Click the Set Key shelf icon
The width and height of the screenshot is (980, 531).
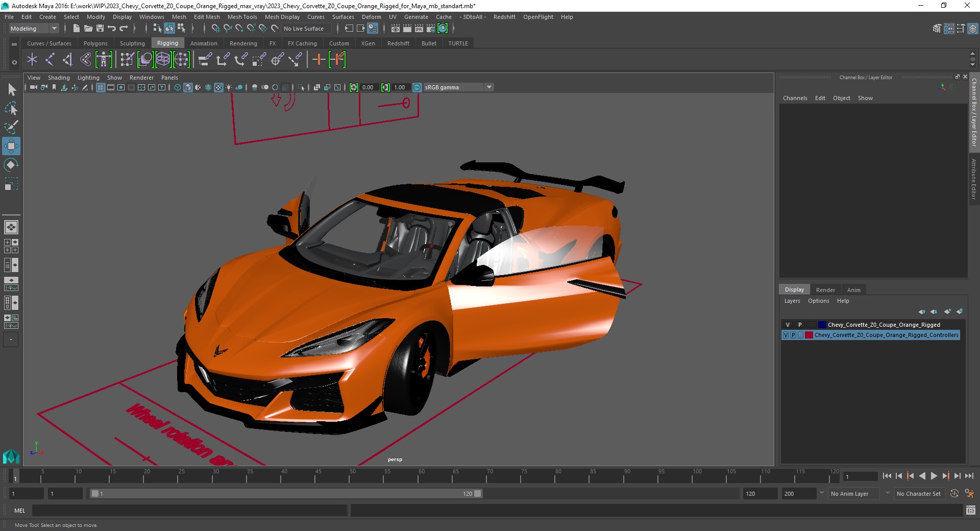point(318,60)
